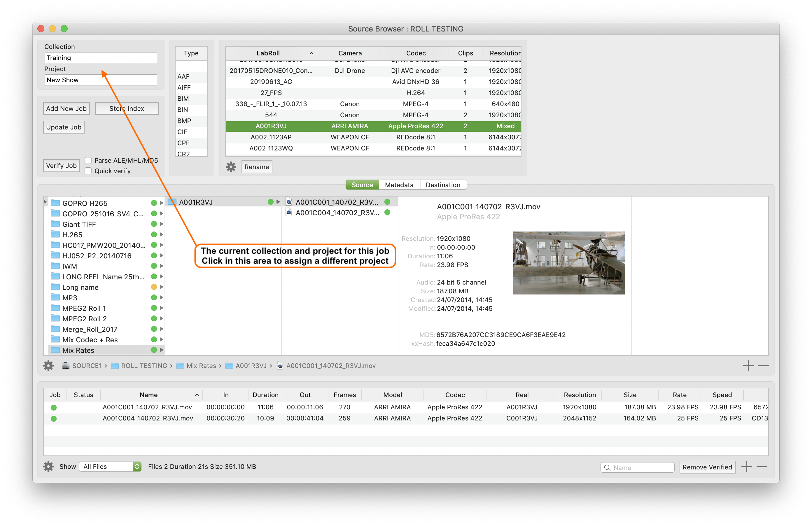The image size is (812, 526).
Task: Click the A001R3VJ folder icon in browser column
Action: (172, 202)
